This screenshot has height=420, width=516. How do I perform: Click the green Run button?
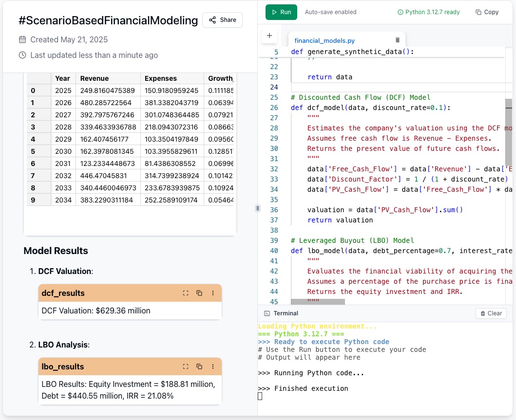[x=281, y=12]
